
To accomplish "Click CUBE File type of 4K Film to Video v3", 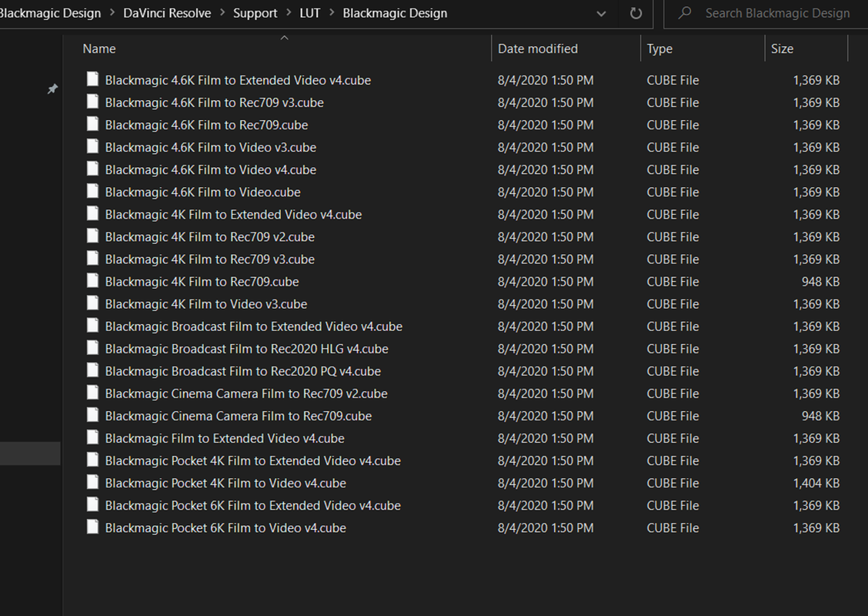I will [x=673, y=304].
